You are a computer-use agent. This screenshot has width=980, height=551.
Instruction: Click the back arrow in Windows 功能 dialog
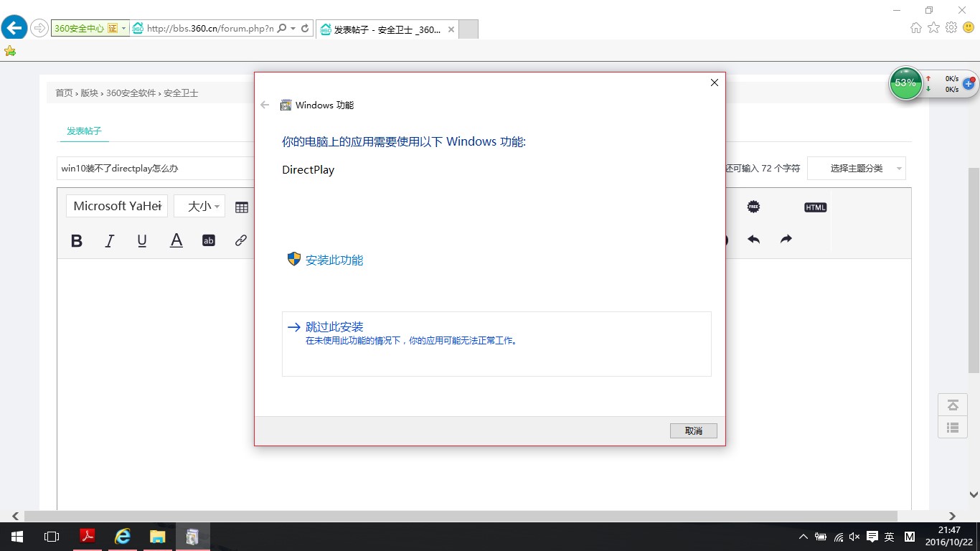[x=265, y=105]
